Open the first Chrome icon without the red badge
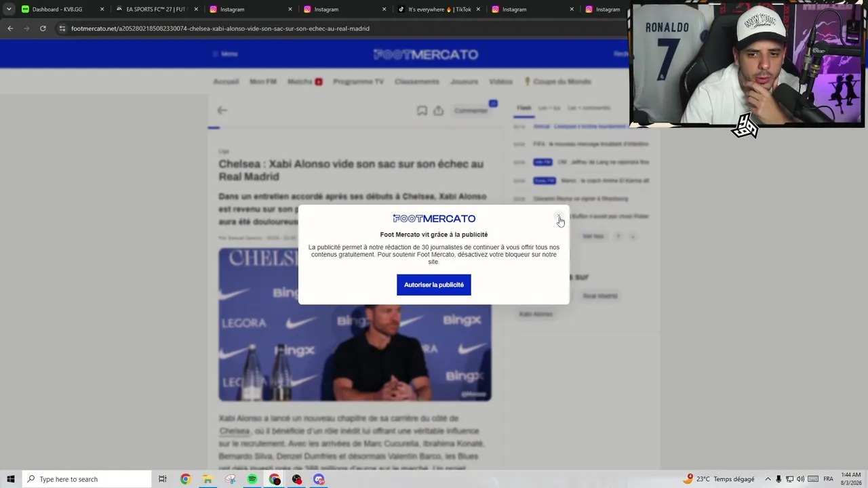 [x=185, y=479]
